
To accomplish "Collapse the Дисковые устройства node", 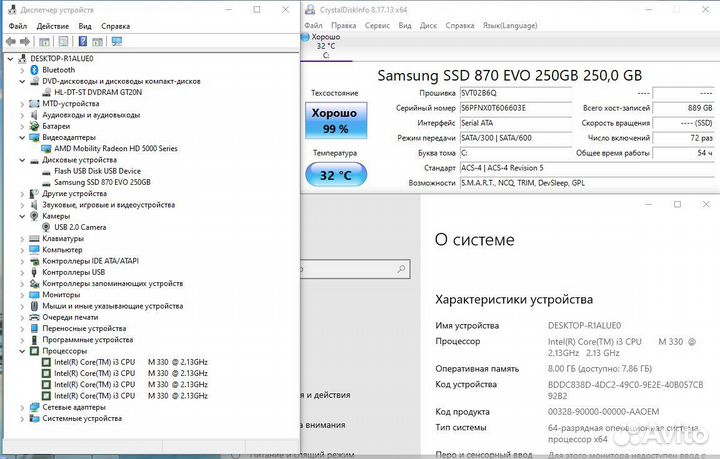I will click(22, 160).
